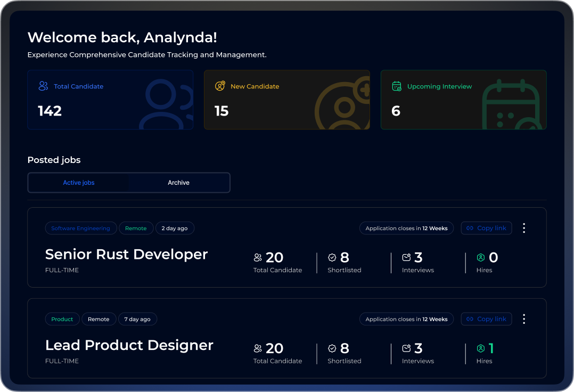Click the 'Welcome back, Analynda!' heading
Image resolution: width=574 pixels, height=392 pixels.
[x=122, y=37]
